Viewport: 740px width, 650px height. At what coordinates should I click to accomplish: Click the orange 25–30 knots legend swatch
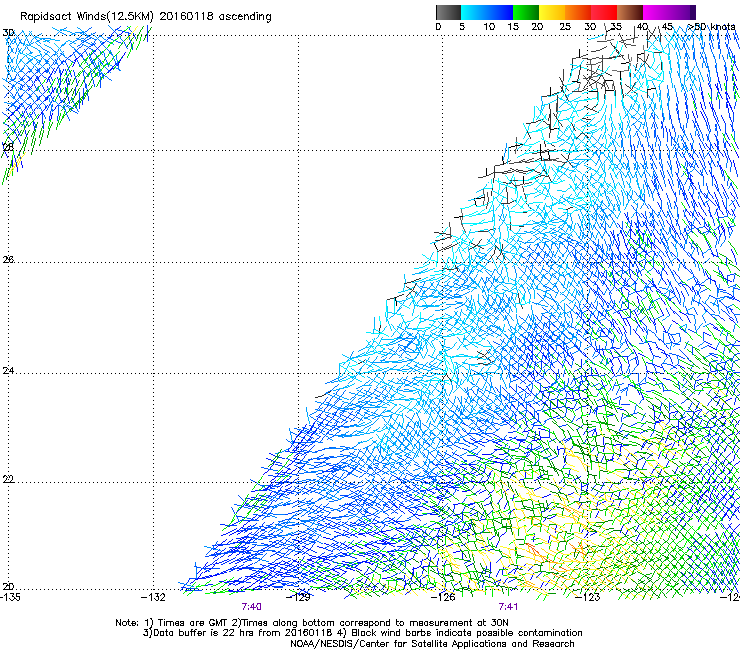(x=578, y=12)
